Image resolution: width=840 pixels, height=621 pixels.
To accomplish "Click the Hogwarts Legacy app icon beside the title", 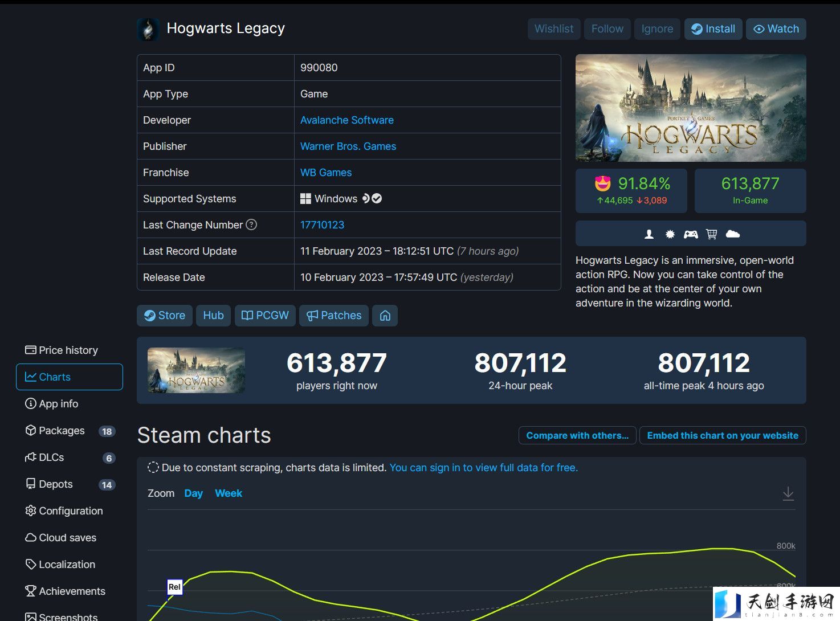I will point(148,29).
